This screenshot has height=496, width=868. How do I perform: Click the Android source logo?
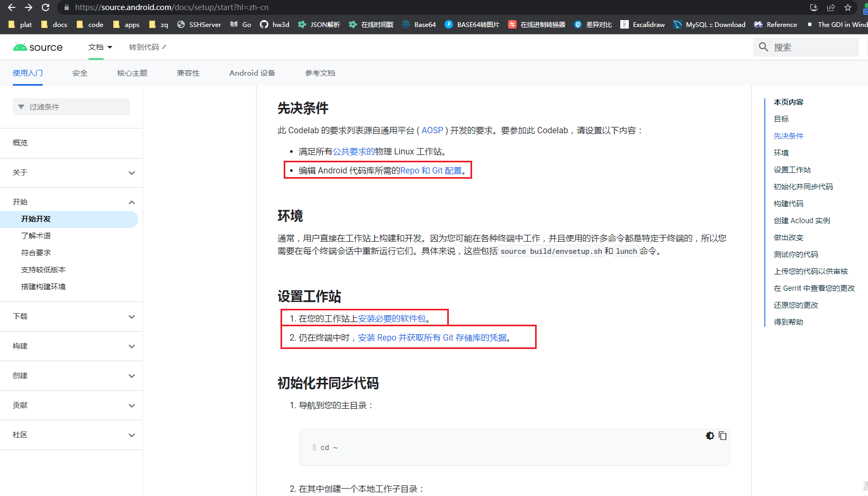click(38, 47)
